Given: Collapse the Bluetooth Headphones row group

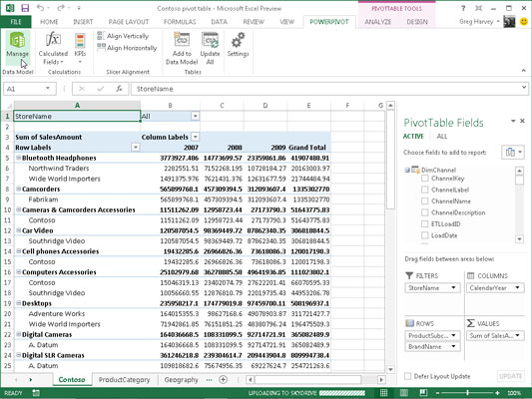Looking at the screenshot, I should [19, 158].
